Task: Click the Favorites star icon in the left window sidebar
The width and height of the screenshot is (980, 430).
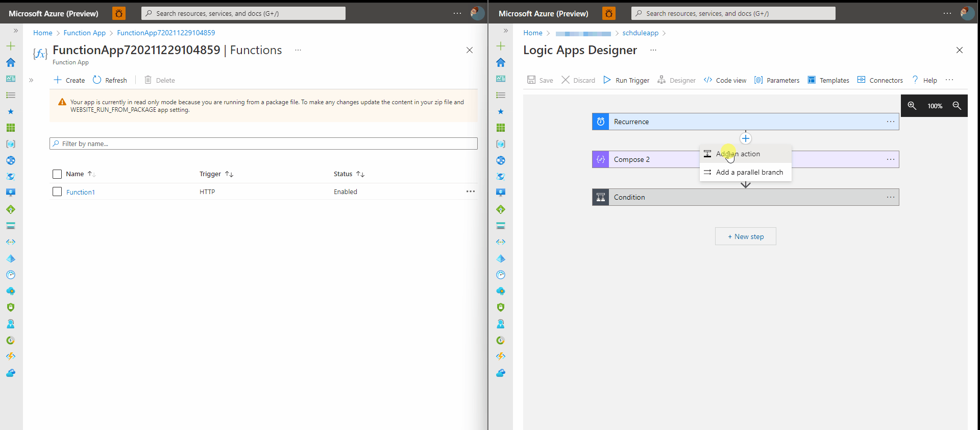Action: point(11,111)
